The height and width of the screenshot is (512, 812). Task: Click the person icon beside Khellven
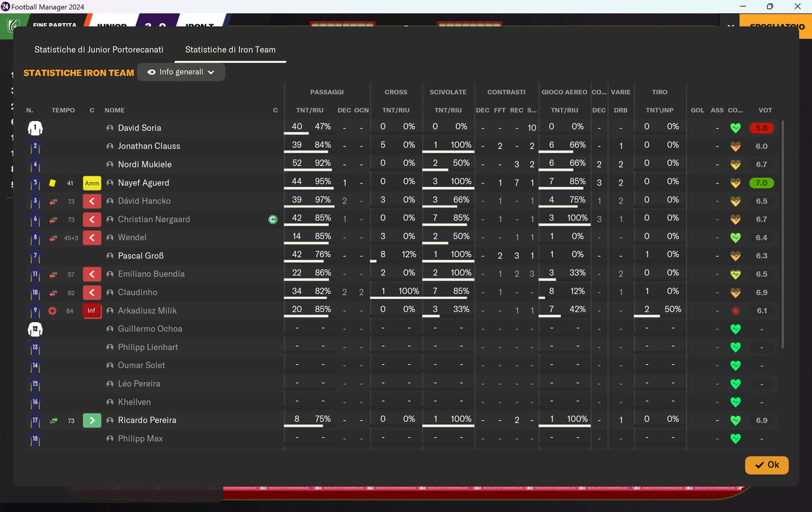110,402
